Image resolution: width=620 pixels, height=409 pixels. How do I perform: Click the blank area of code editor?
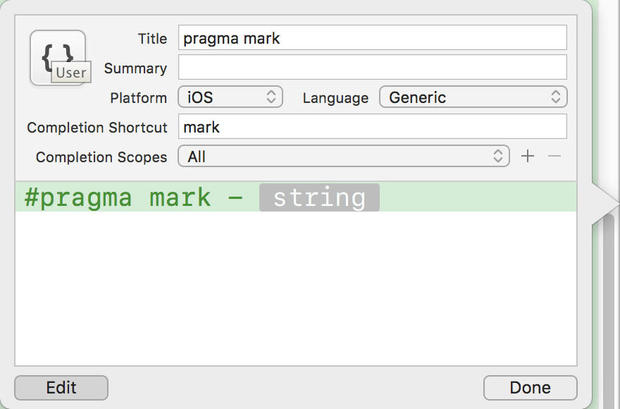tap(295, 290)
